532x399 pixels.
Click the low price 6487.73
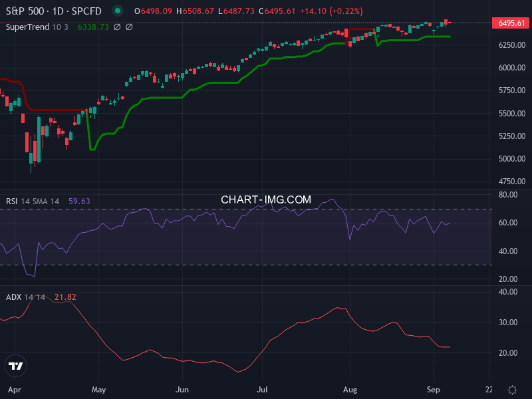coord(239,11)
